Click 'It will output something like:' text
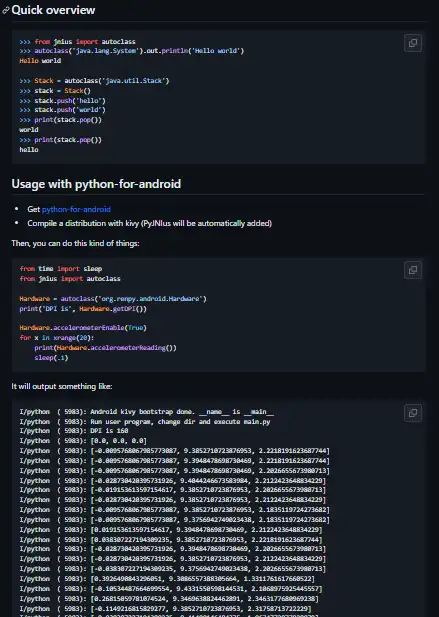 pyautogui.click(x=62, y=386)
